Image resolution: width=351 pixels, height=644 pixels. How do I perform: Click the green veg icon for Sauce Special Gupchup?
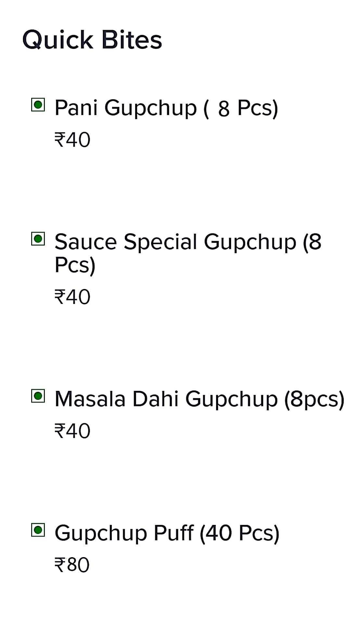(x=38, y=239)
